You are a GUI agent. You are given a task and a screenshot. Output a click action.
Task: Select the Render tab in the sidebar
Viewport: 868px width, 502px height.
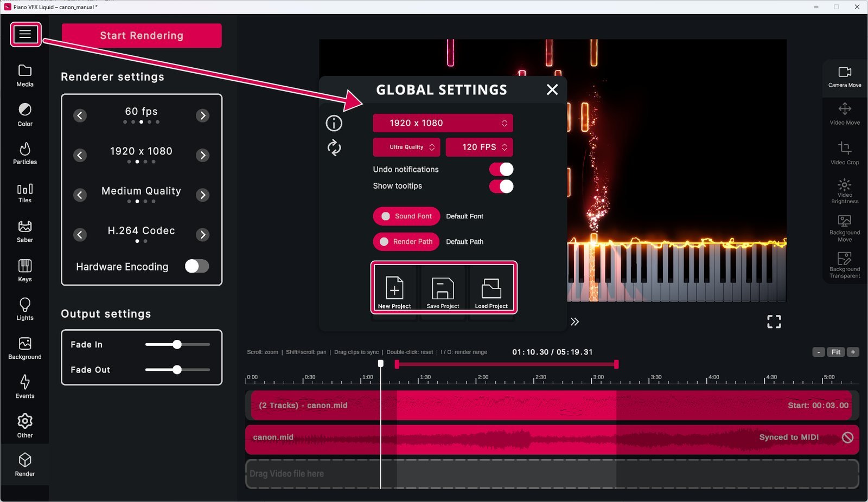[x=25, y=465]
